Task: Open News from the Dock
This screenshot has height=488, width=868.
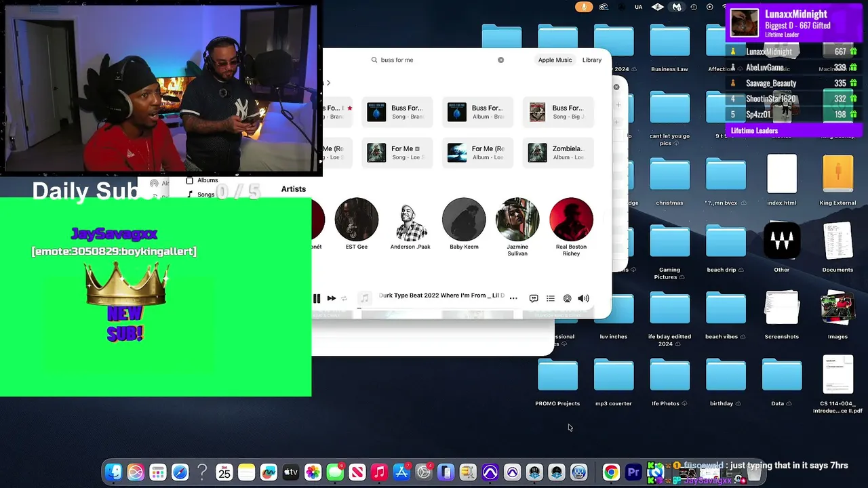Action: tap(357, 472)
